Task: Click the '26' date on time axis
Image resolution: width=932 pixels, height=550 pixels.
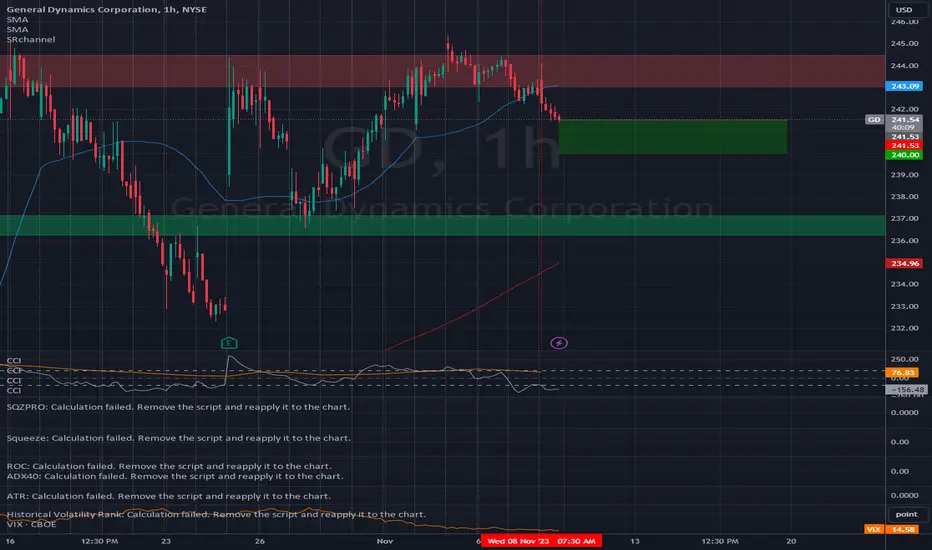Action: tap(259, 541)
